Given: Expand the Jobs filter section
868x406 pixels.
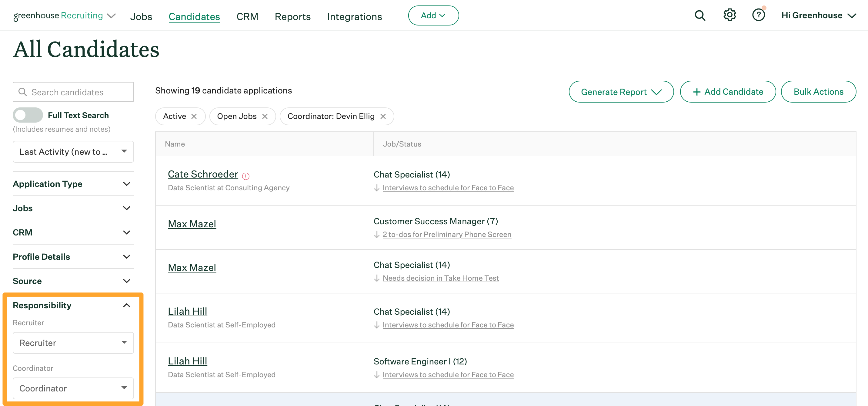Looking at the screenshot, I should pos(73,208).
